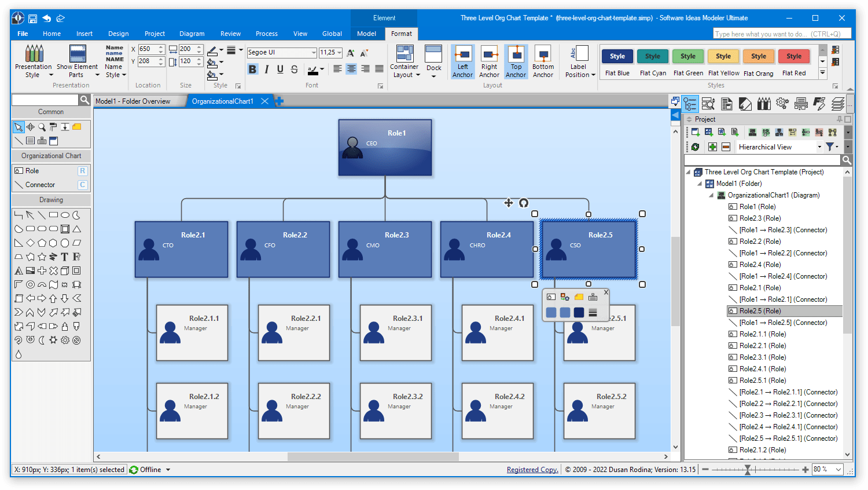Screen dimensions: 868x490
Task: Click the Presentation Style icon
Action: click(33, 61)
